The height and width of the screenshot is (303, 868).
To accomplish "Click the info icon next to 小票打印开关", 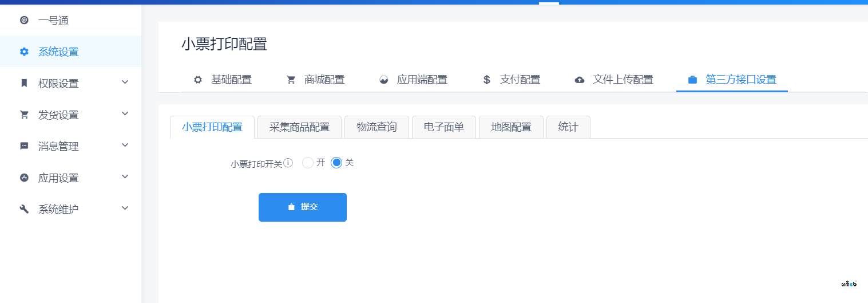I will point(288,163).
